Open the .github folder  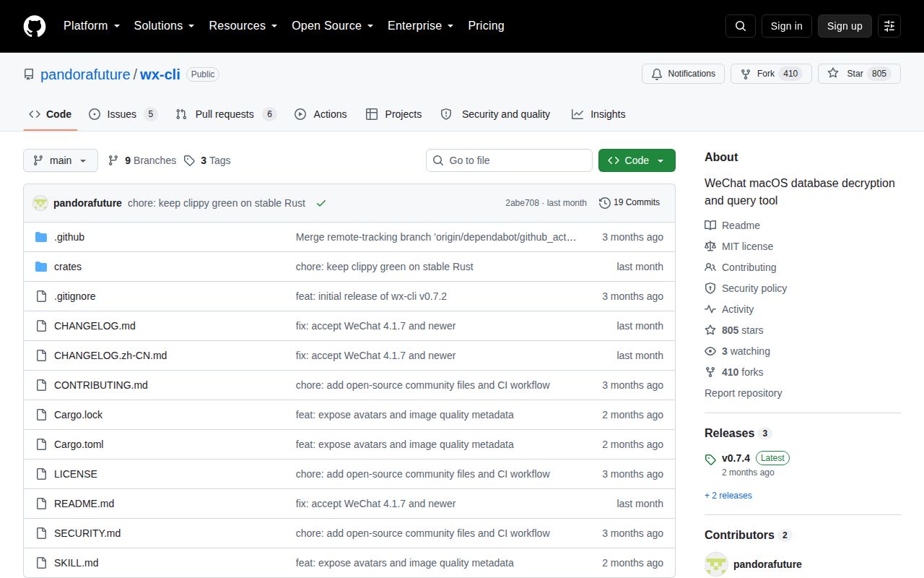click(69, 237)
